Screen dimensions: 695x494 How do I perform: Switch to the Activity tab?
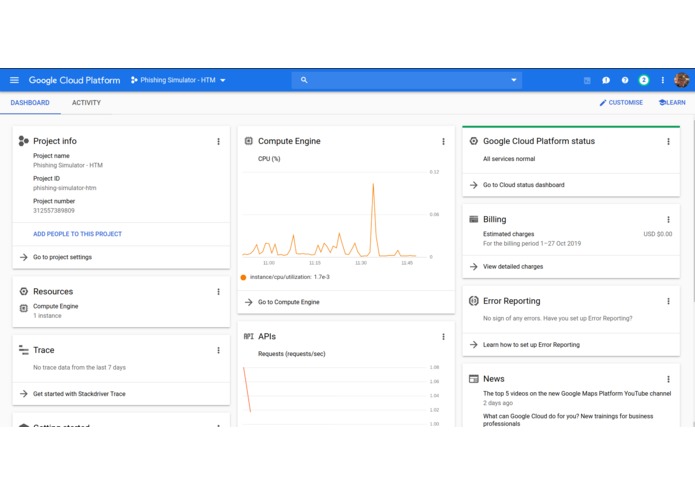[86, 103]
